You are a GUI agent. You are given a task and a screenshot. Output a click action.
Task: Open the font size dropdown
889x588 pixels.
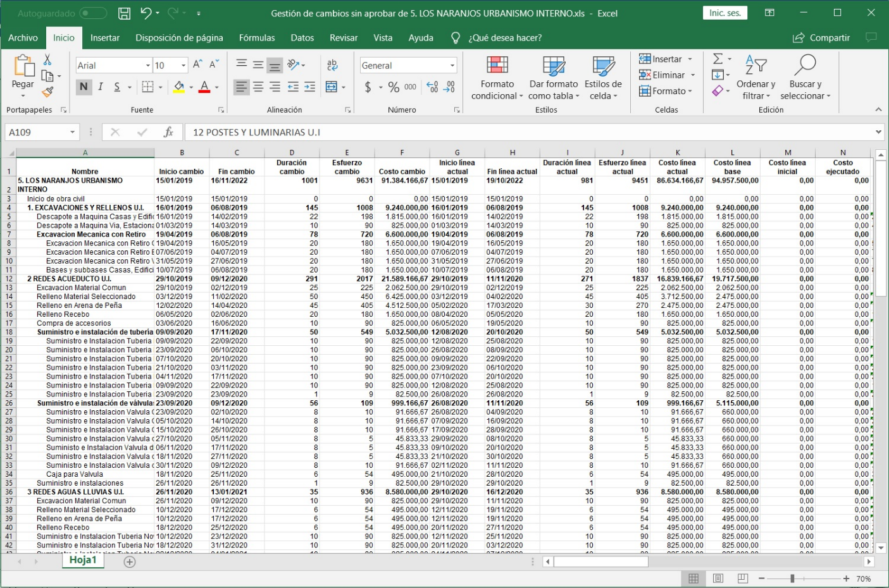183,65
